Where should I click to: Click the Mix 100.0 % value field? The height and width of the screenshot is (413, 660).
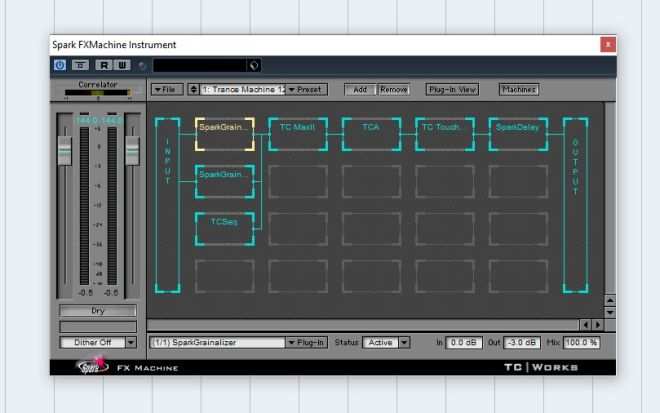581,342
